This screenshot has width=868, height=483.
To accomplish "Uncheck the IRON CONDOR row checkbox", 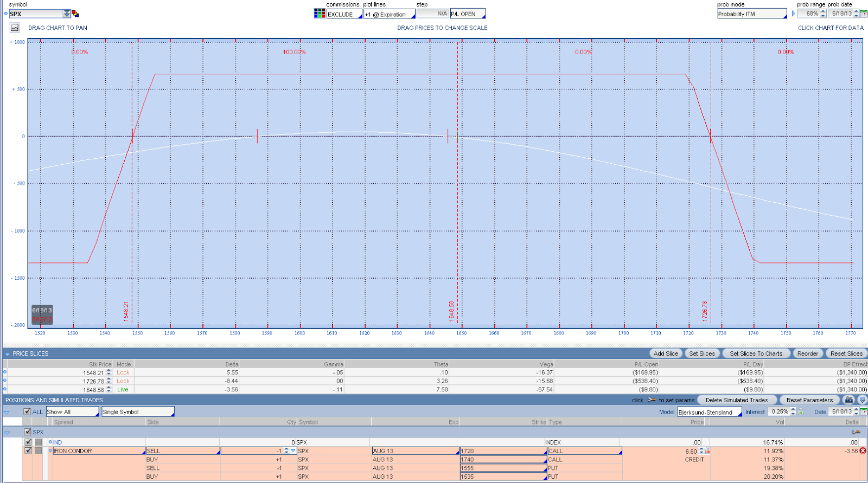I will click(x=28, y=451).
